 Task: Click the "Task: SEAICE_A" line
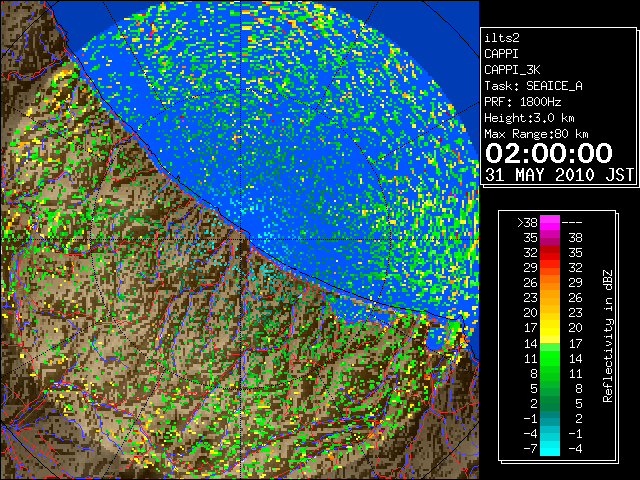point(533,86)
